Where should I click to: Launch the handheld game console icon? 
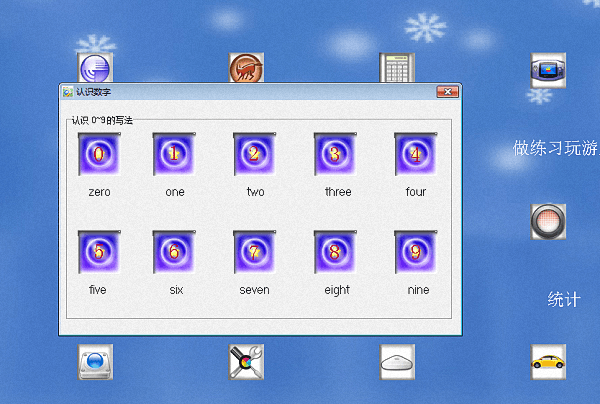[x=548, y=69]
